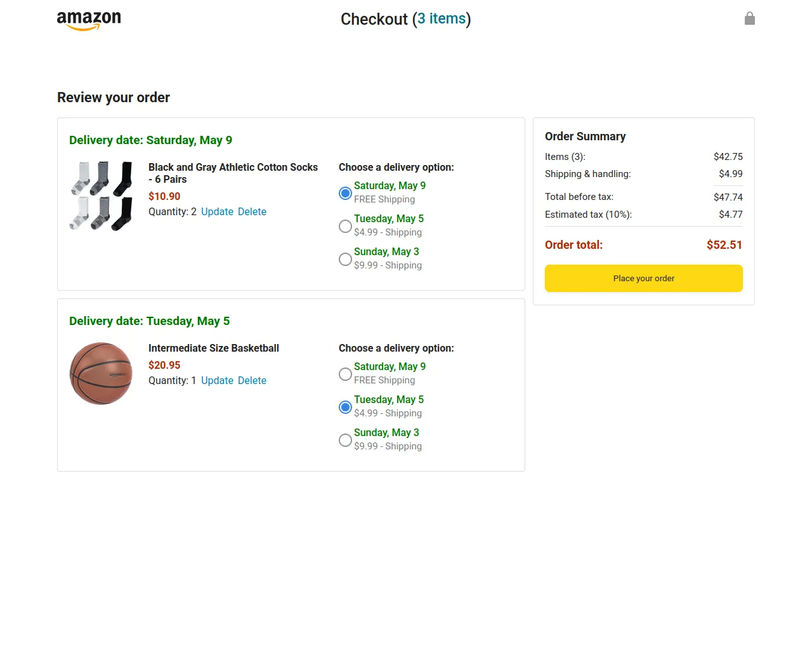Update quantity of the basketball
This screenshot has width=812, height=650.
click(217, 381)
